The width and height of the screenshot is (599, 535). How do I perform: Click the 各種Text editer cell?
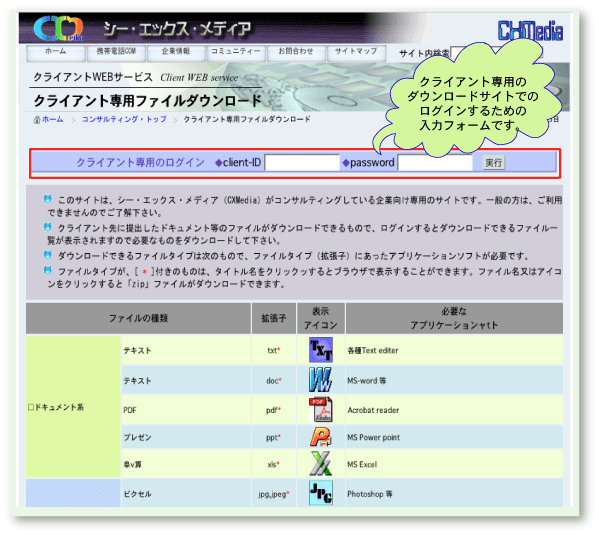[454, 350]
